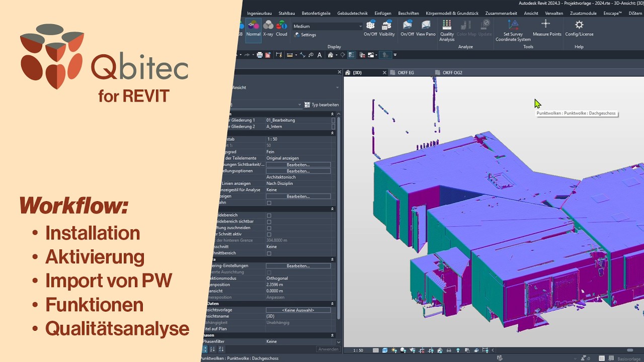Click reveal hidden elements lightbulb icon

(x=458, y=350)
